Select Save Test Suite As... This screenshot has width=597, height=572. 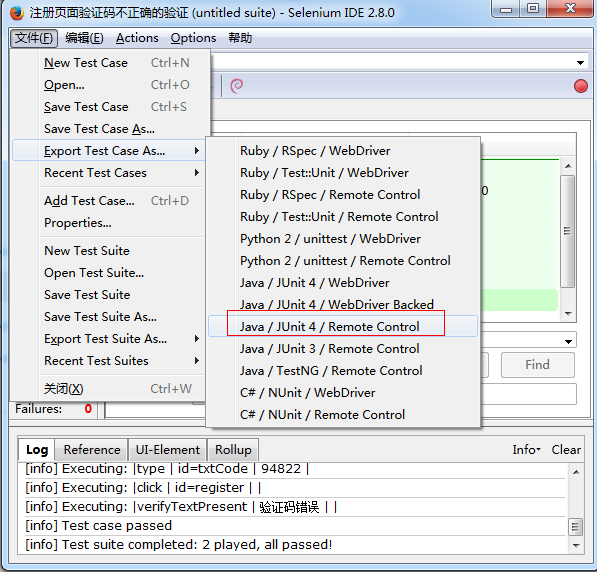point(110,317)
